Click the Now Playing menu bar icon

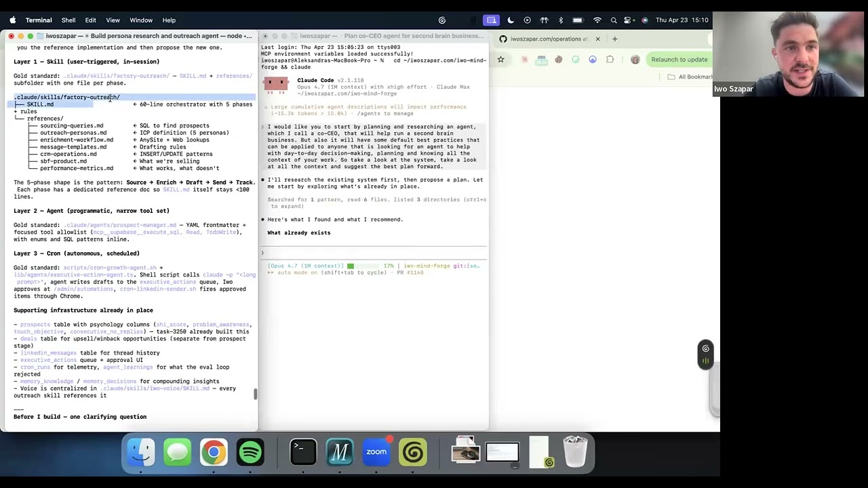[x=527, y=20]
